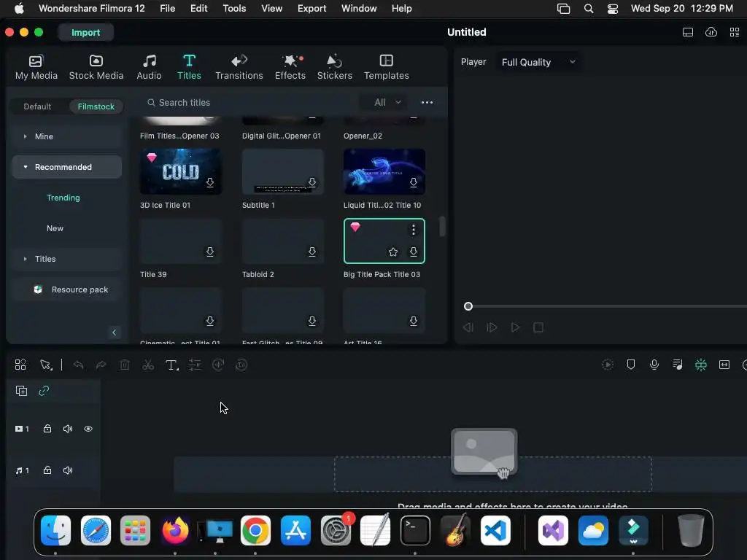Click the player progress slider handle
Viewport: 747px width, 560px height.
[468, 307]
